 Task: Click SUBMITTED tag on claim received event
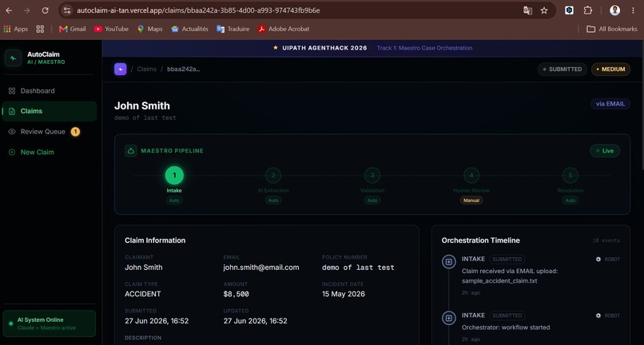click(507, 260)
